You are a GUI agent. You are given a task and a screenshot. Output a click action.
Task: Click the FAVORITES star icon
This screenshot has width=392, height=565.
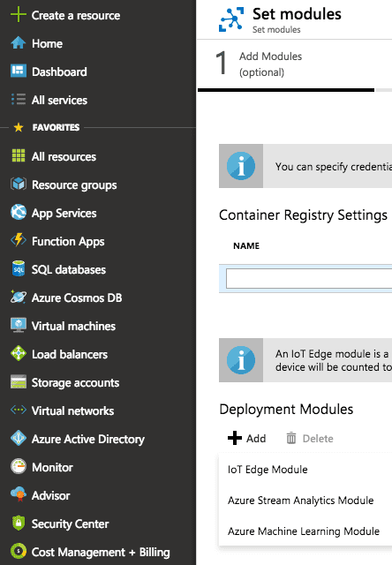[19, 127]
